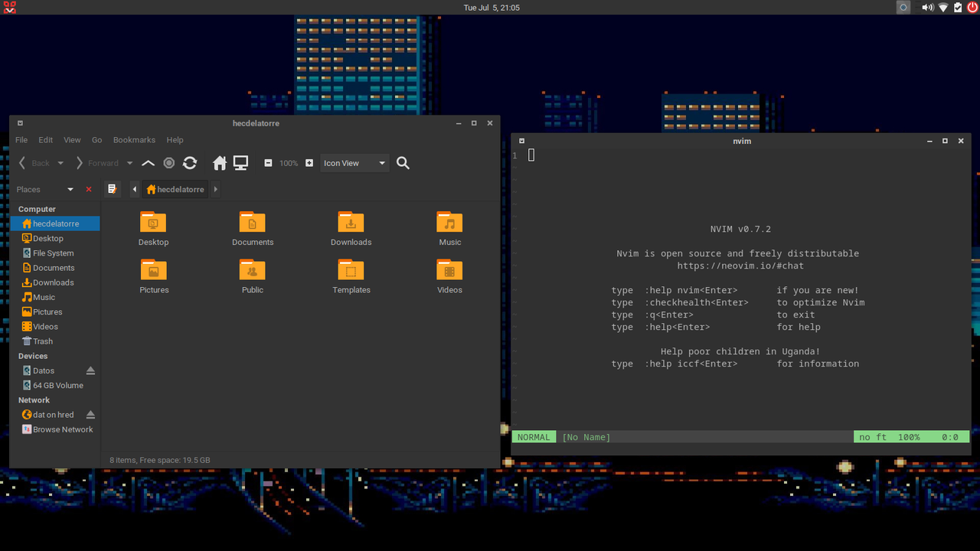The width and height of the screenshot is (980, 551).
Task: Open Browse Network in the sidebar
Action: pyautogui.click(x=62, y=429)
